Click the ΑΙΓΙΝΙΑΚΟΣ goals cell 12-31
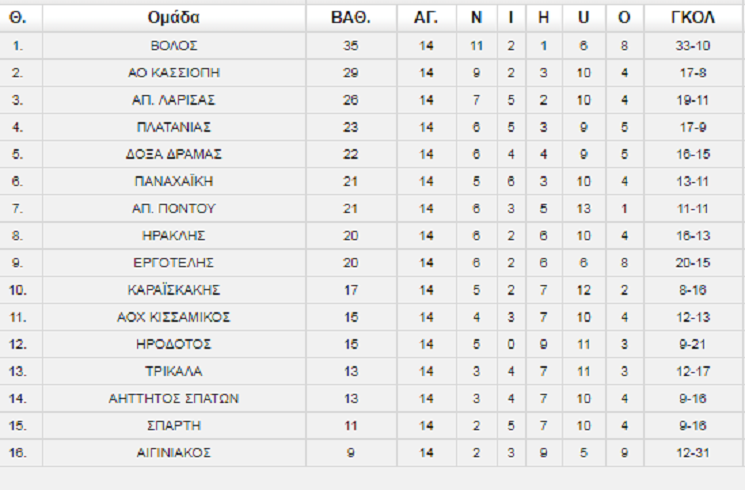745x490 pixels. click(x=693, y=452)
